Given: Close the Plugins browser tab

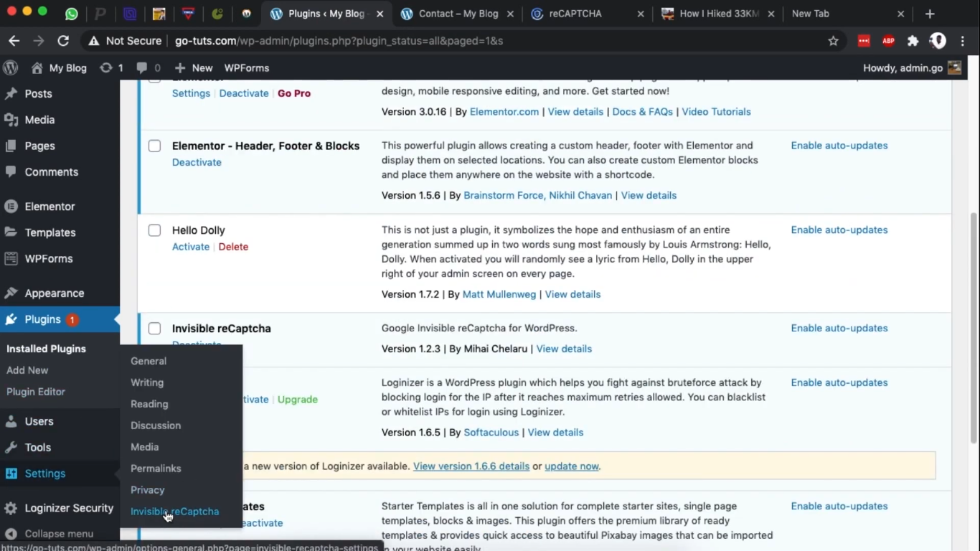Looking at the screenshot, I should coord(380,14).
